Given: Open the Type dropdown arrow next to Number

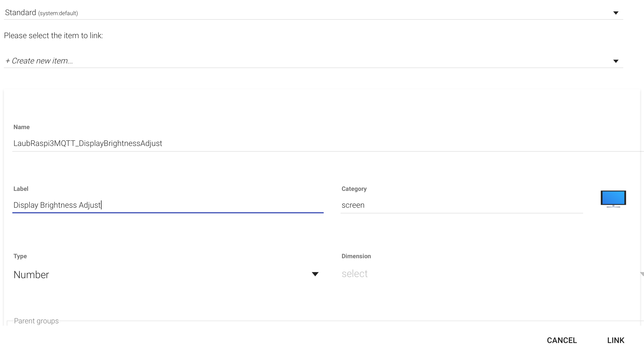Looking at the screenshot, I should click(x=315, y=274).
